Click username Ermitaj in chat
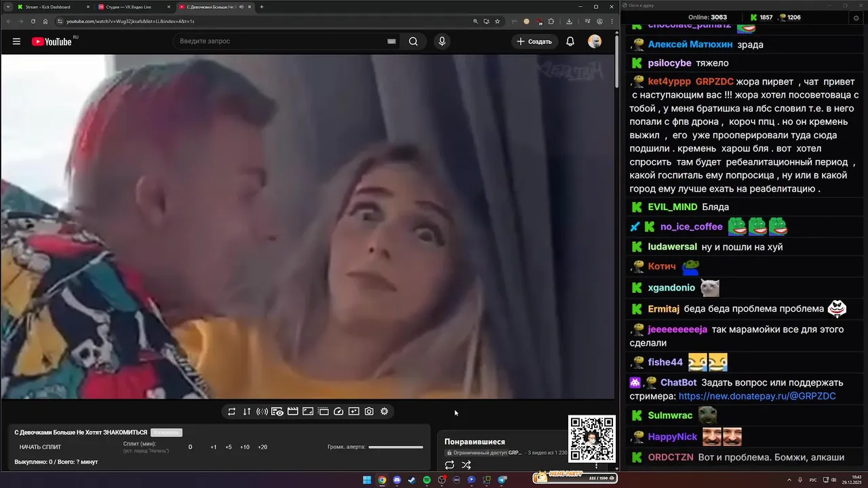The image size is (868, 488). point(663,308)
